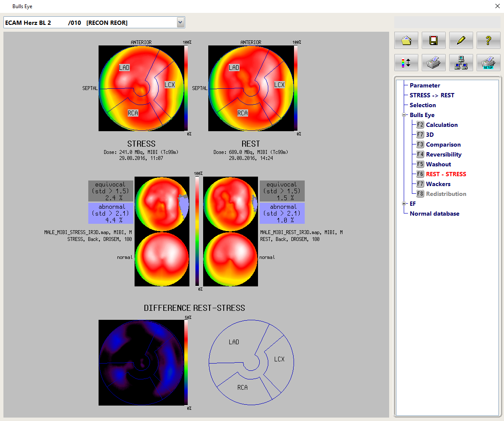The height and width of the screenshot is (421, 504).
Task: Open the printer Setup icon button
Action: (488, 63)
